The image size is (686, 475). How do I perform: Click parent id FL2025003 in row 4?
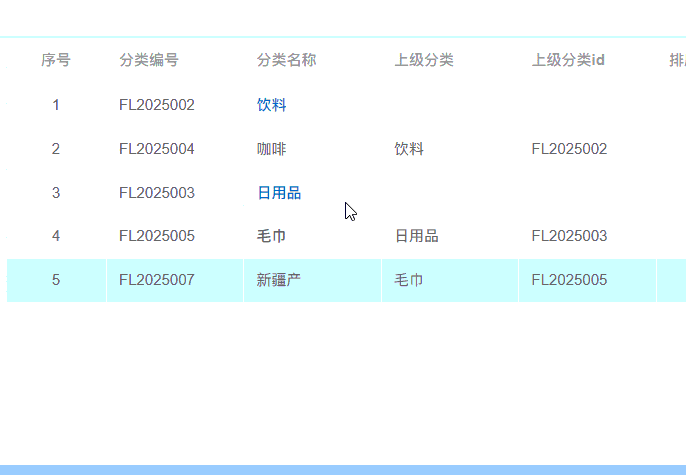[569, 236]
